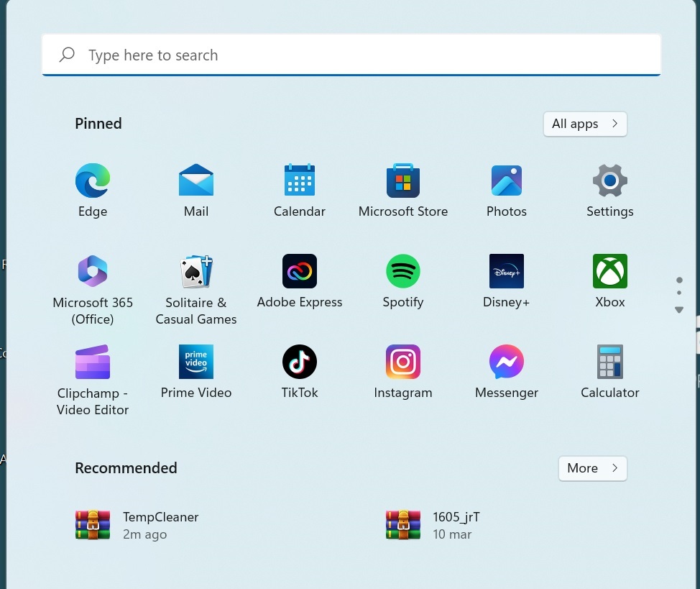Go to next pinned page arrow

[679, 310]
